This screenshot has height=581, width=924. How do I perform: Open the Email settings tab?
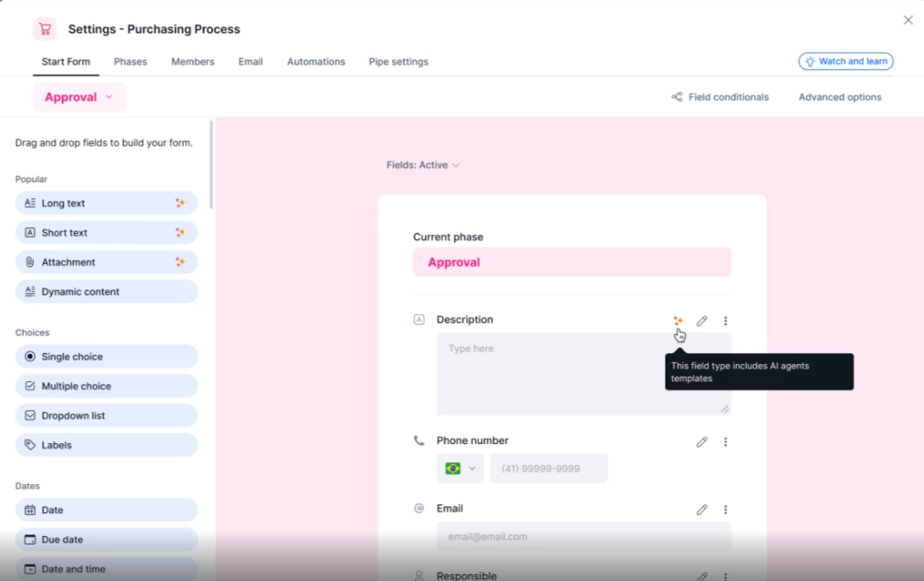click(x=251, y=61)
